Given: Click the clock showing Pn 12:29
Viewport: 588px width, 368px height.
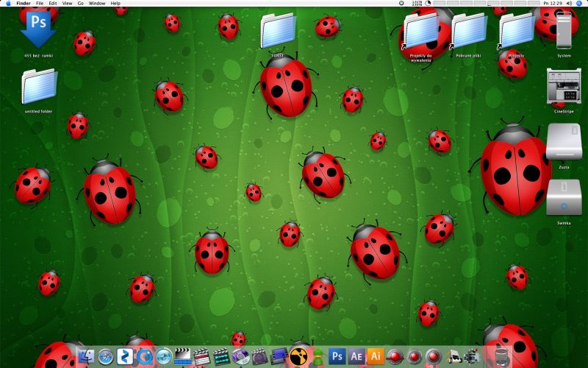Looking at the screenshot, I should point(553,3).
